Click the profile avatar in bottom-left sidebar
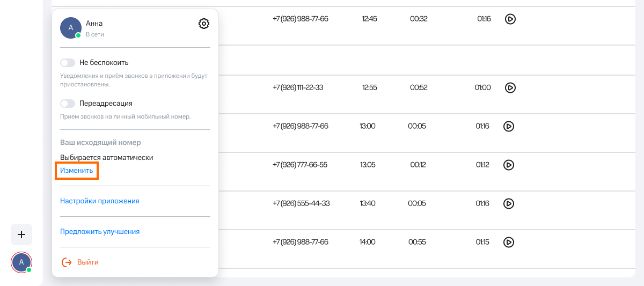Image resolution: width=644 pixels, height=286 pixels. click(x=21, y=262)
